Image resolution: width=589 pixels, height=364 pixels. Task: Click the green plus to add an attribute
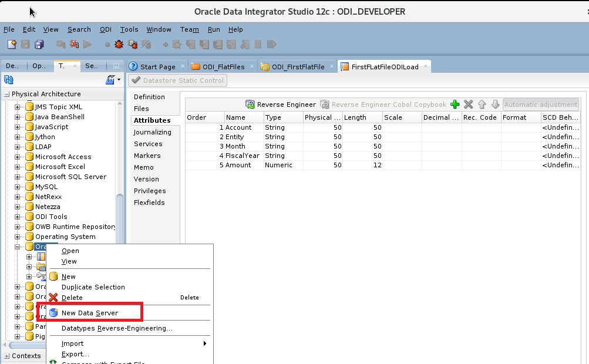455,105
